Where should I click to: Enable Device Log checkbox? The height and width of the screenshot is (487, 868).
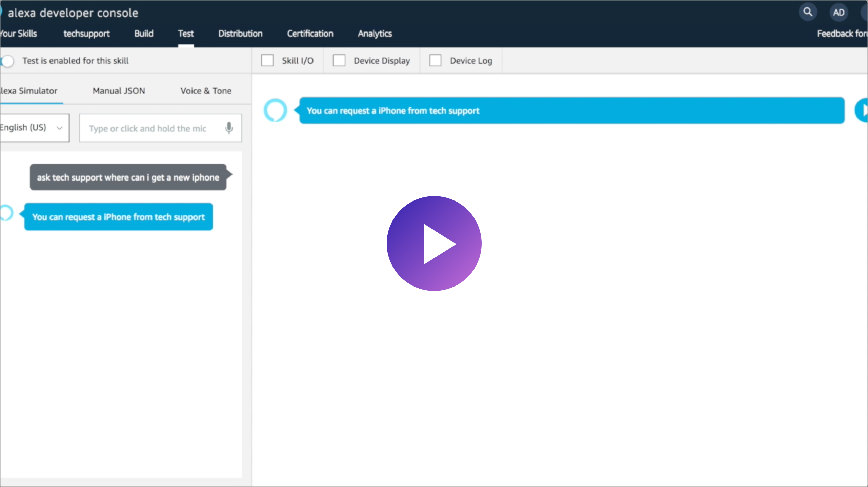click(435, 60)
